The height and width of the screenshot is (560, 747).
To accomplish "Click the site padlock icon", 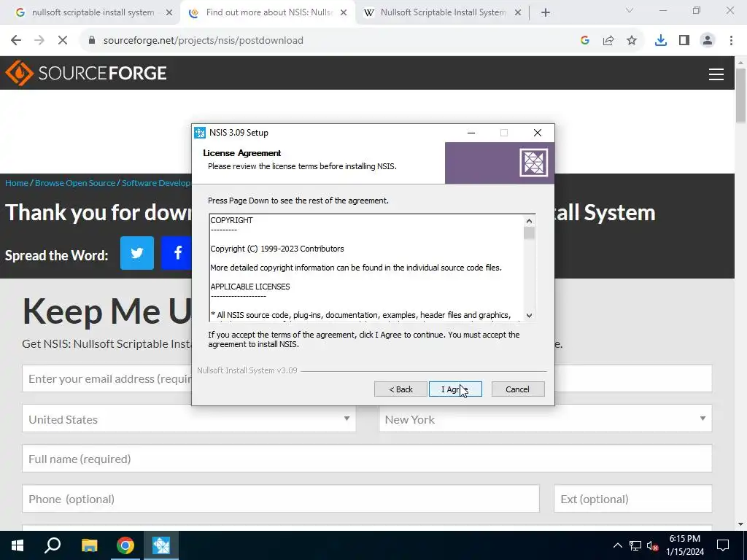I will pos(92,41).
